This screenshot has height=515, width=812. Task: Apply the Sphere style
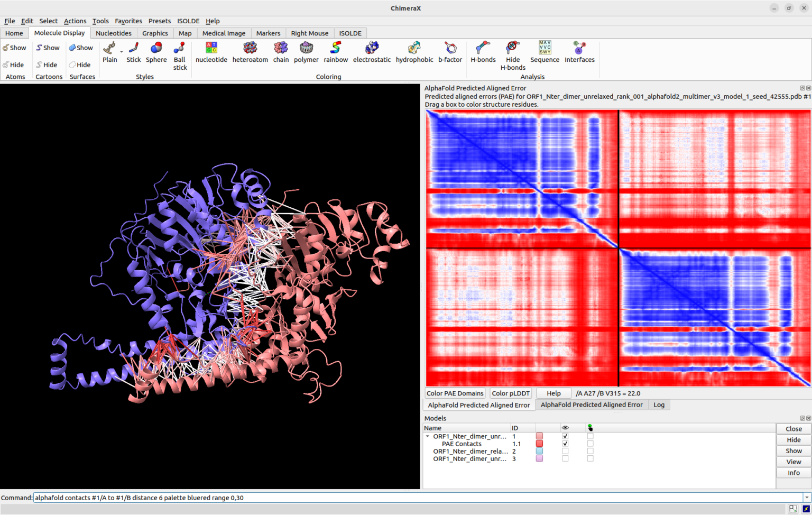[x=156, y=52]
